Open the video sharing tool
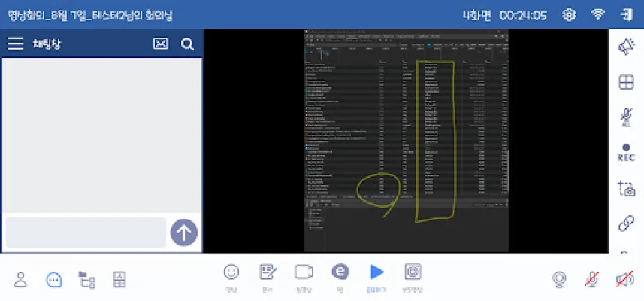 click(x=304, y=272)
